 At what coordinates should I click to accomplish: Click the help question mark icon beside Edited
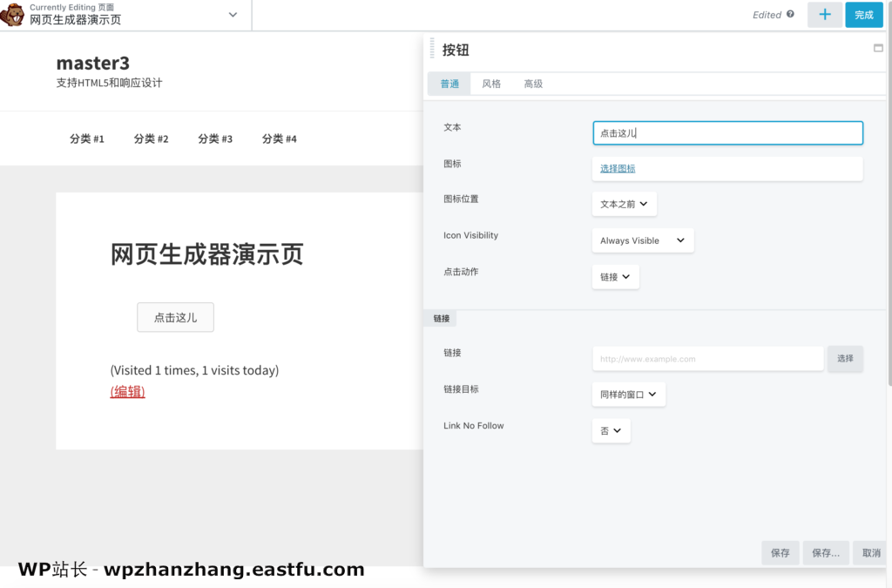tap(791, 15)
